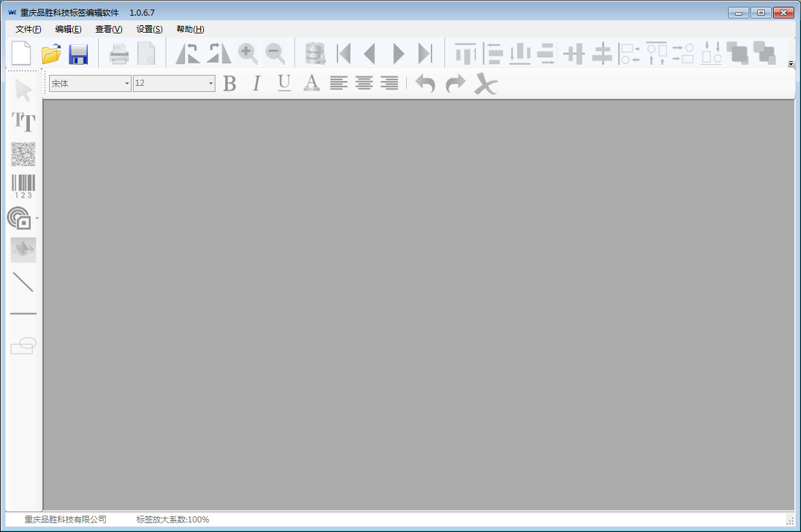This screenshot has width=801, height=532.
Task: Rotate the object clockwise
Action: click(x=219, y=54)
